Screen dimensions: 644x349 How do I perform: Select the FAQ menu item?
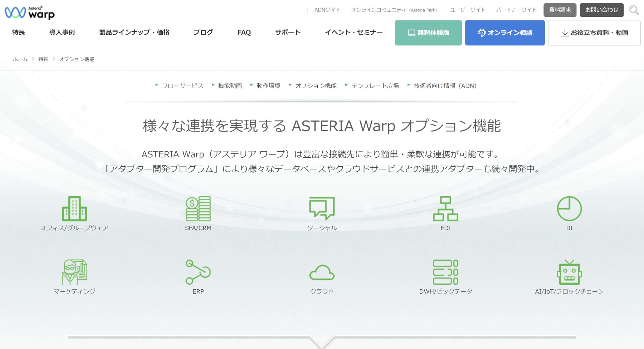[244, 33]
